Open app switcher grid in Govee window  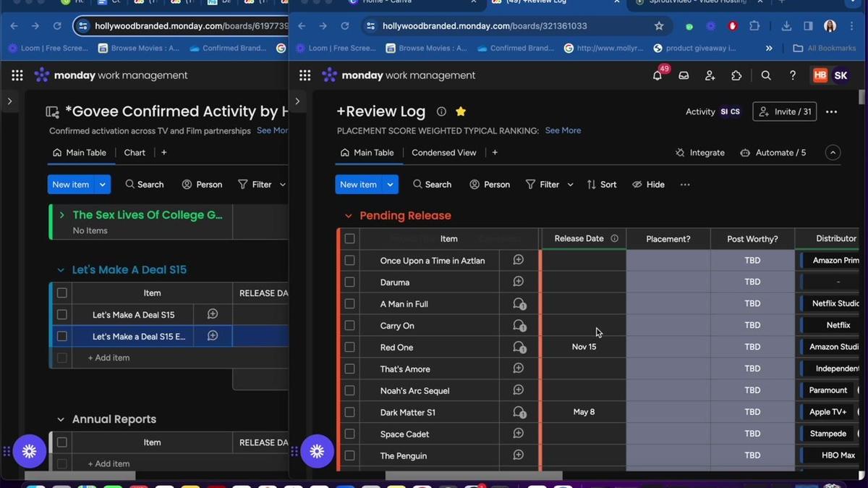coord(17,75)
